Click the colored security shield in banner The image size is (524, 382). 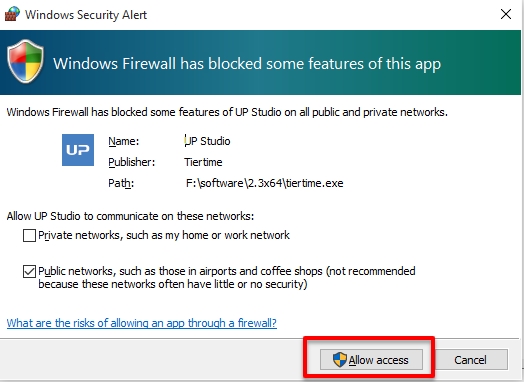coord(25,61)
